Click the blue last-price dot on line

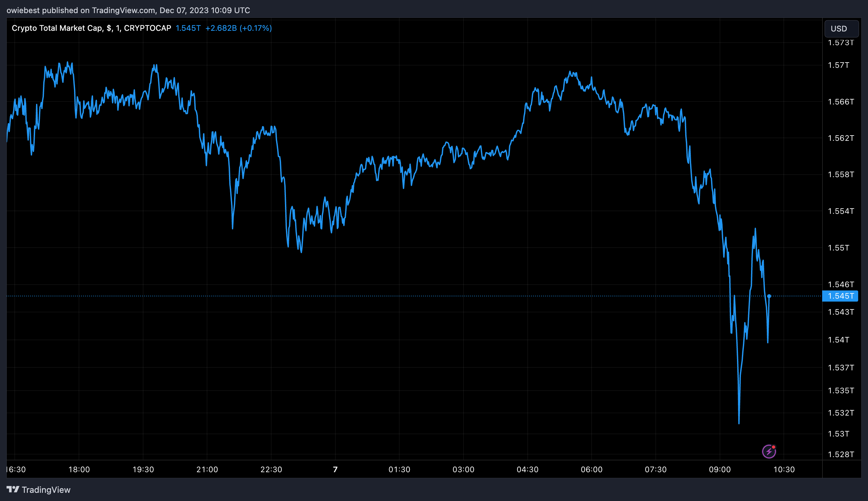[769, 296]
